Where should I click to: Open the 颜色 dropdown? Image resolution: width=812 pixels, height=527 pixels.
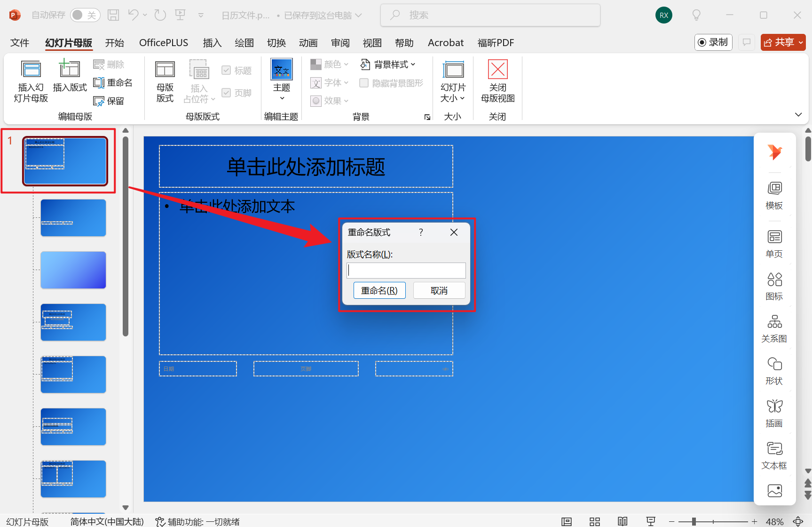tap(329, 64)
